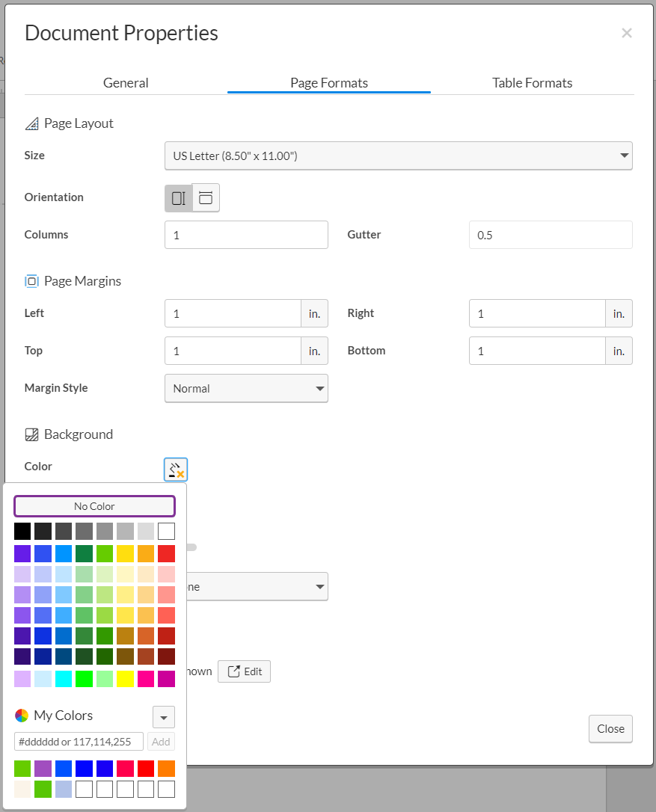Pick the black color swatch
The height and width of the screenshot is (812, 656).
(x=22, y=532)
